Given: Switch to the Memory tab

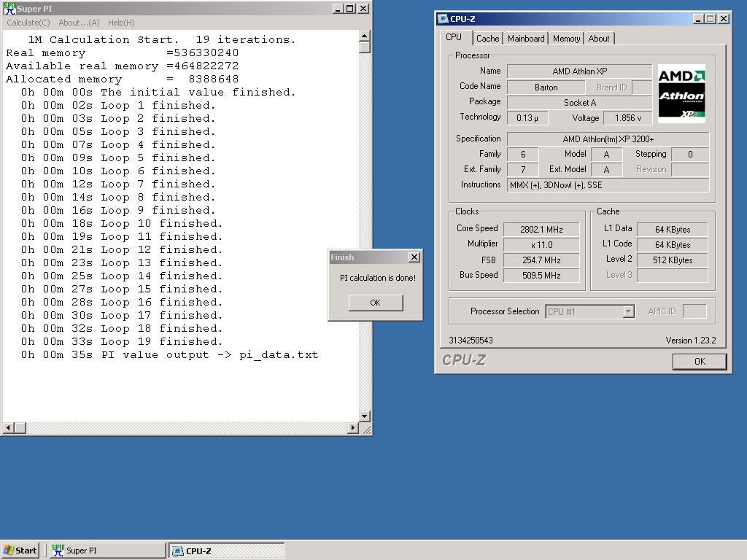Looking at the screenshot, I should [566, 39].
